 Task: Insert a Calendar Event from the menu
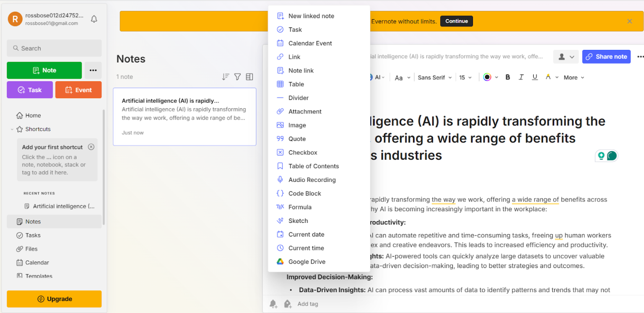tap(310, 43)
